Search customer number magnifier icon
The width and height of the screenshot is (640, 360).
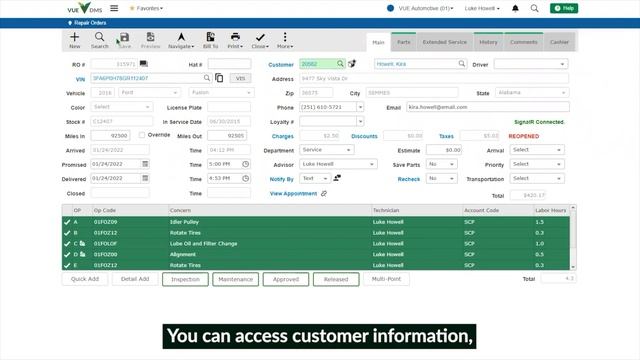pos(340,64)
